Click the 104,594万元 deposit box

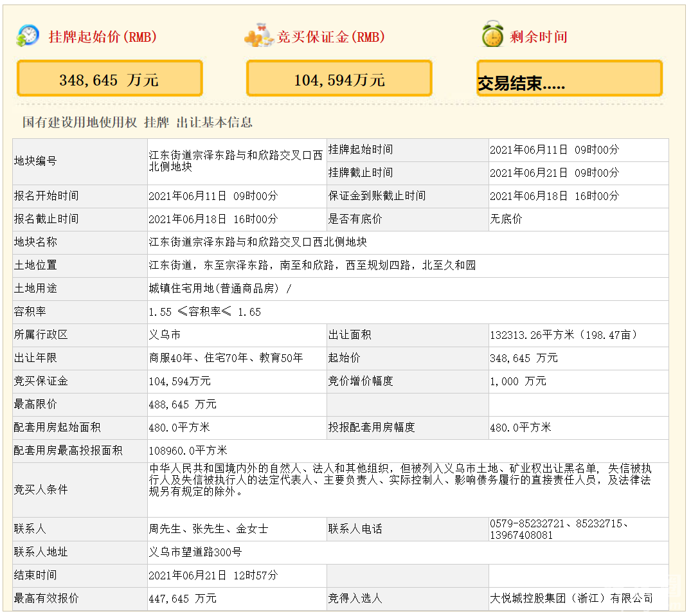tap(339, 79)
